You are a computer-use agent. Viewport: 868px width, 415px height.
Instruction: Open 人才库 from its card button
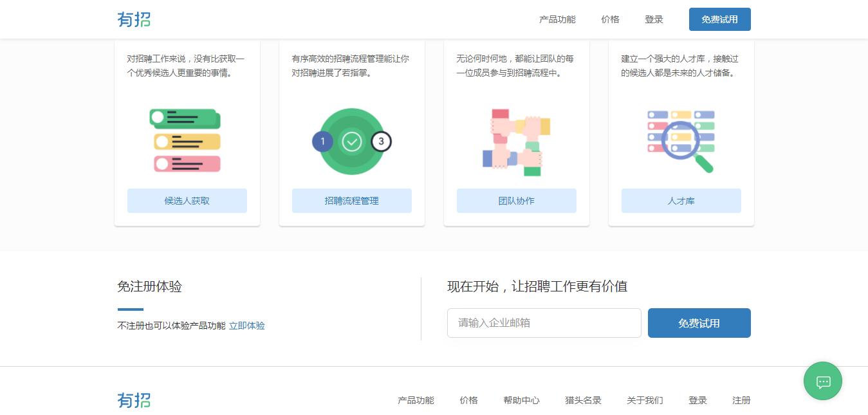[681, 200]
